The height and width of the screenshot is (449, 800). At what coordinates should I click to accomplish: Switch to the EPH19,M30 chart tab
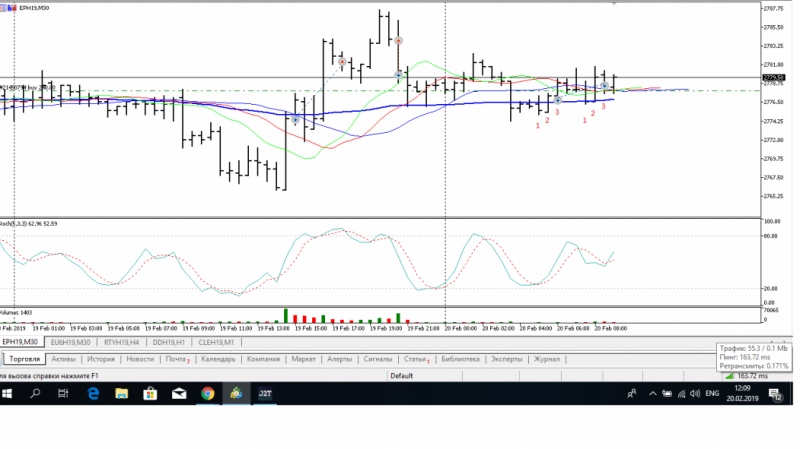click(x=20, y=342)
